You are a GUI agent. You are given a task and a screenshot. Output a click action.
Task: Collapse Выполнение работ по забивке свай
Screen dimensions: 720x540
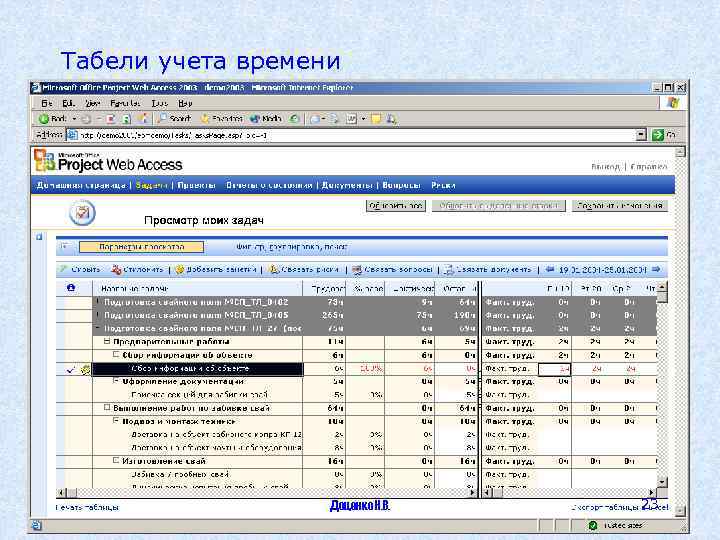click(x=107, y=408)
